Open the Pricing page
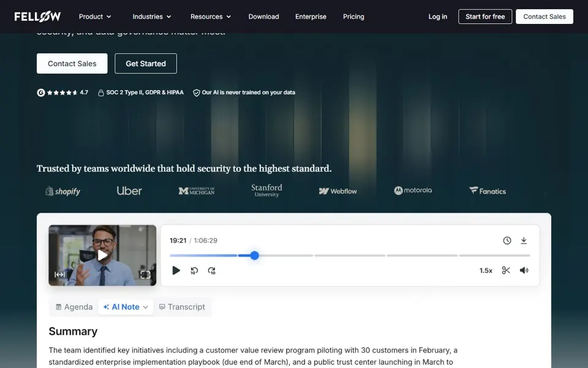The width and height of the screenshot is (588, 368). tap(353, 17)
